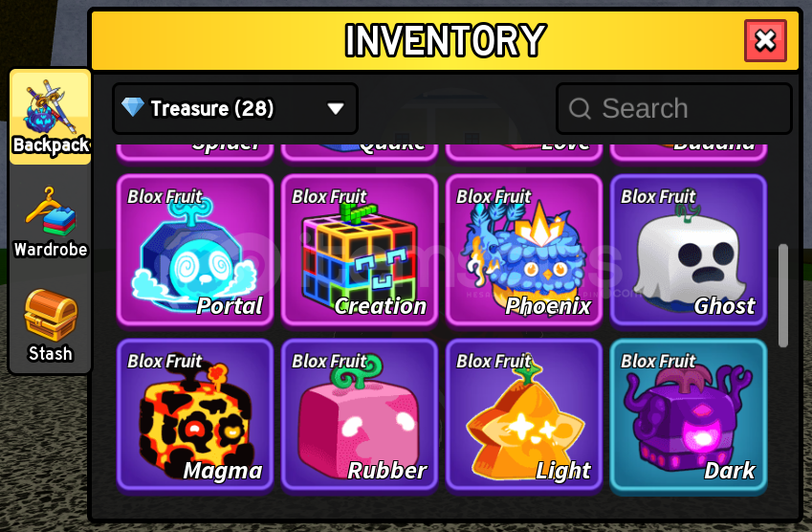
Task: Select the Creation Blox Fruit cube
Action: click(360, 251)
